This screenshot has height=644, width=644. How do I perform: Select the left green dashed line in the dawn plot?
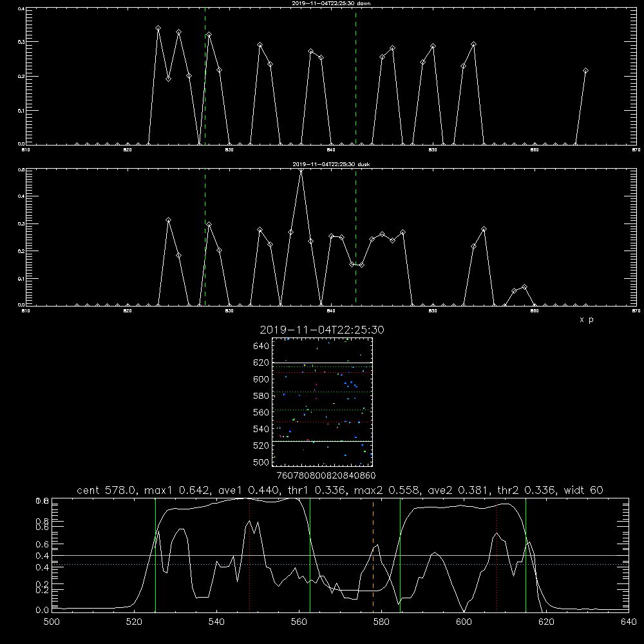205,76
